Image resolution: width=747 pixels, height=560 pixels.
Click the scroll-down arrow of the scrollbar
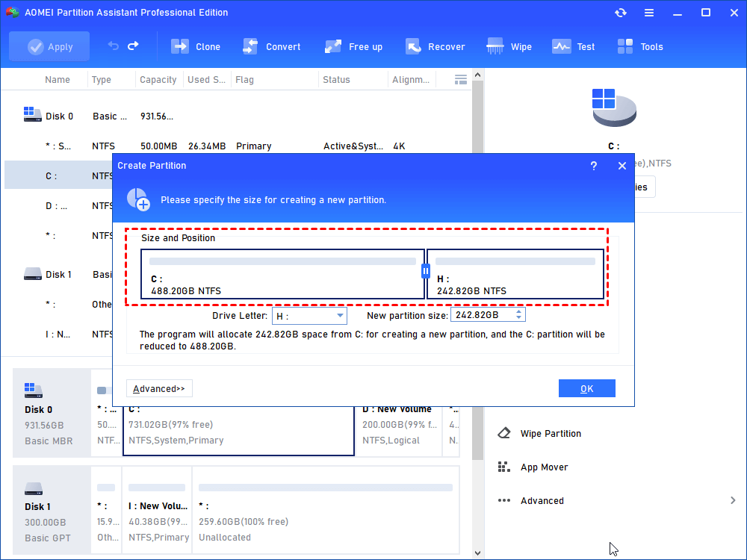coord(478,553)
